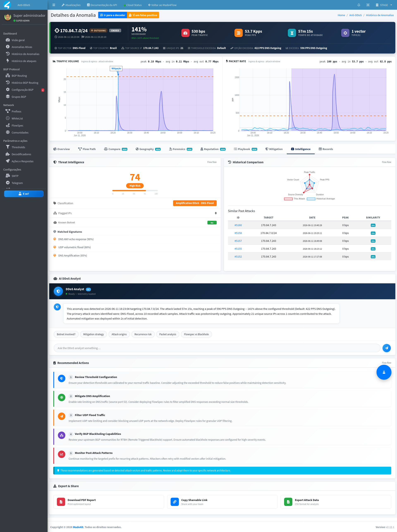The image size is (397, 532).
Task: Open similar attack #5152
Action: tap(238, 257)
